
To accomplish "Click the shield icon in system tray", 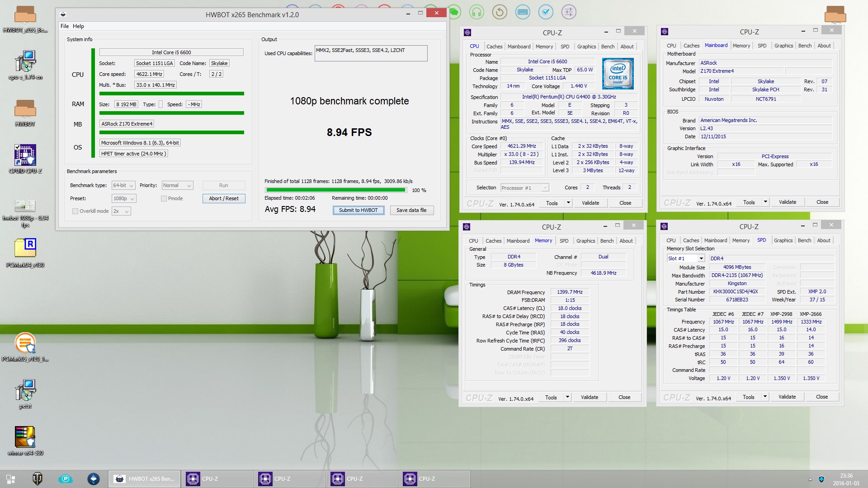I will [821, 479].
